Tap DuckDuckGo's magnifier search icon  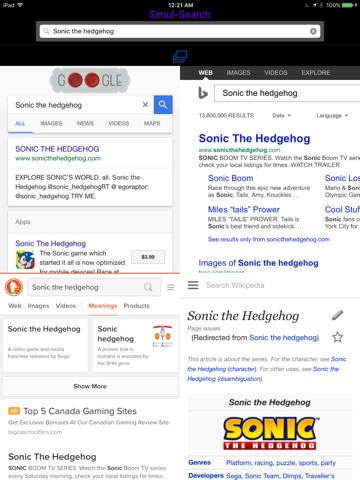tap(148, 287)
